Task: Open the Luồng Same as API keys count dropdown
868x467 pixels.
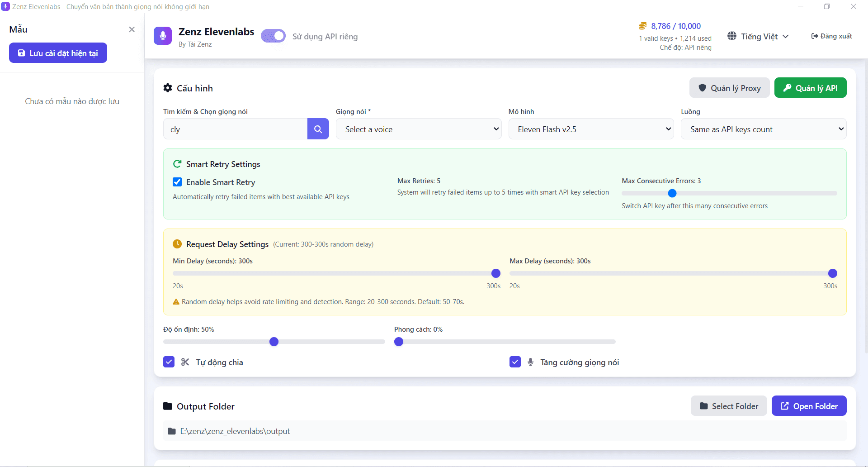Action: point(764,129)
